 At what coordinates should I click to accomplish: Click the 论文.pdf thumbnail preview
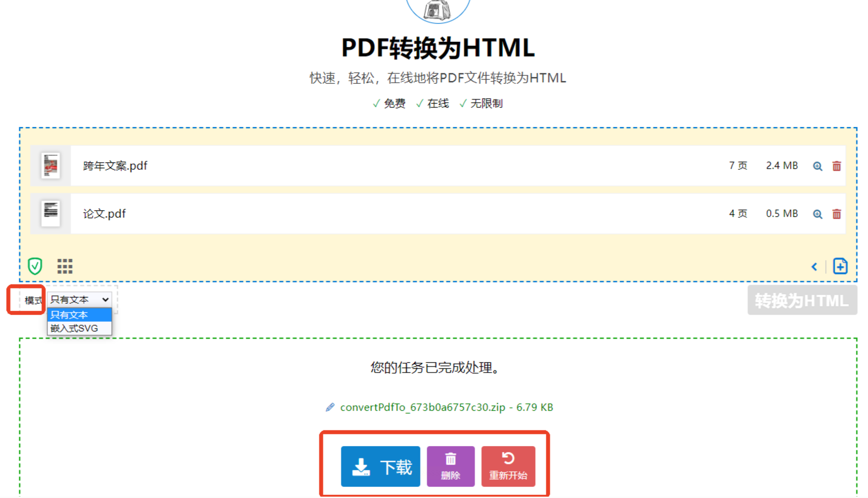51,214
